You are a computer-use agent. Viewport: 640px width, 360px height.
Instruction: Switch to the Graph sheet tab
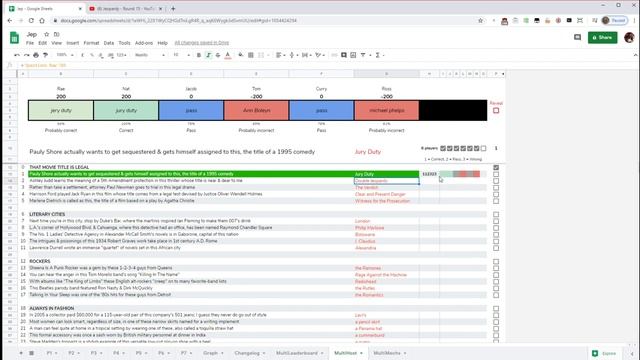click(x=210, y=353)
